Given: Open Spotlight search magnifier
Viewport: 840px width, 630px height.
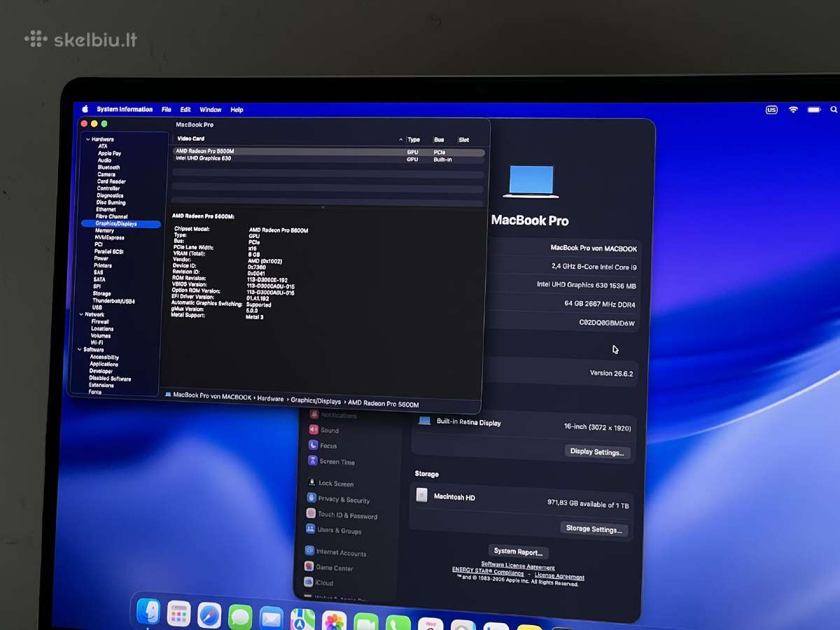Looking at the screenshot, I should pos(833,110).
